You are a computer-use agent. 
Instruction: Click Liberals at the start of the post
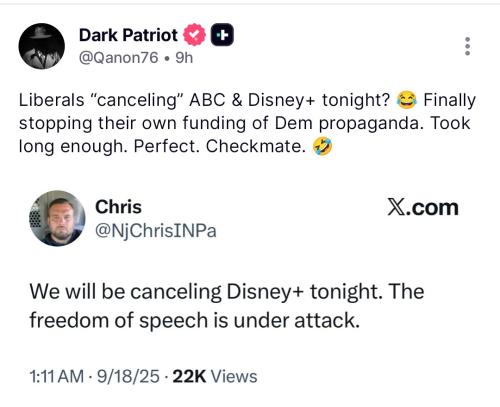52,100
